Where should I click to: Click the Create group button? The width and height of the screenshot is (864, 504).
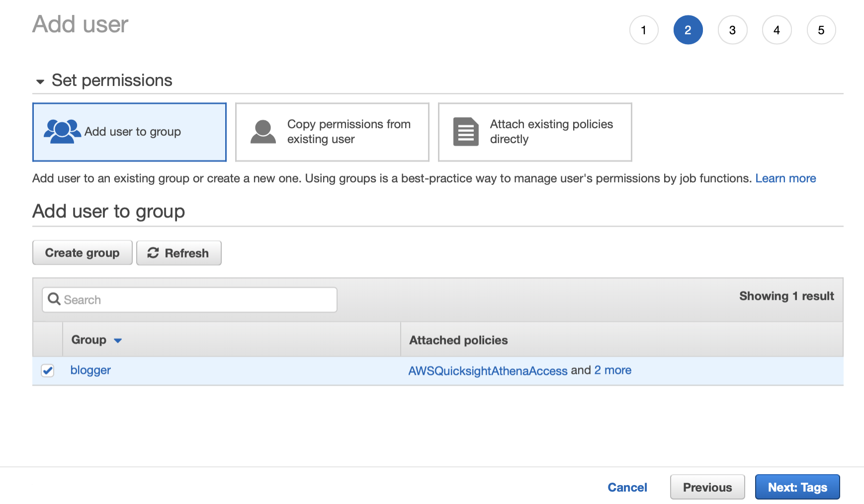click(x=83, y=253)
